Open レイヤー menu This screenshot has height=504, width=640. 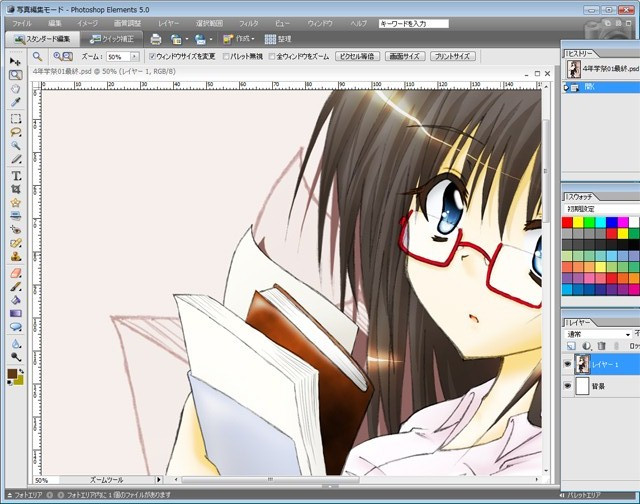pos(169,24)
